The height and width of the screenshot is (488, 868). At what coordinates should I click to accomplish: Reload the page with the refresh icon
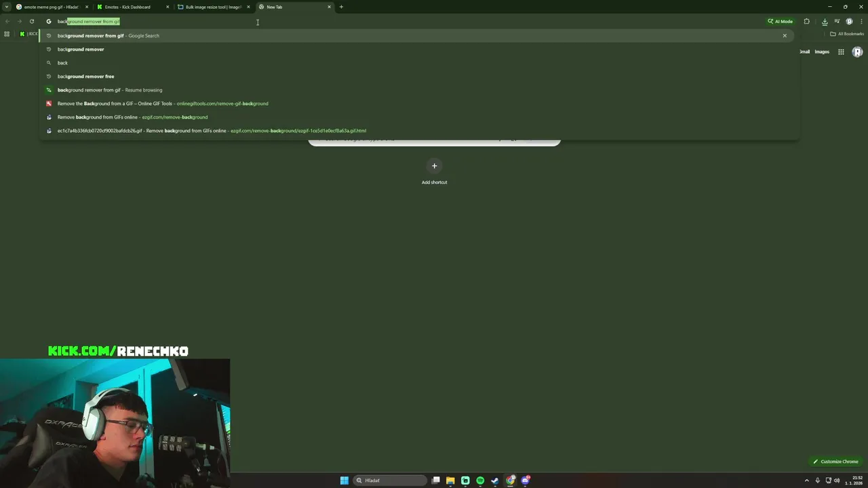point(32,21)
